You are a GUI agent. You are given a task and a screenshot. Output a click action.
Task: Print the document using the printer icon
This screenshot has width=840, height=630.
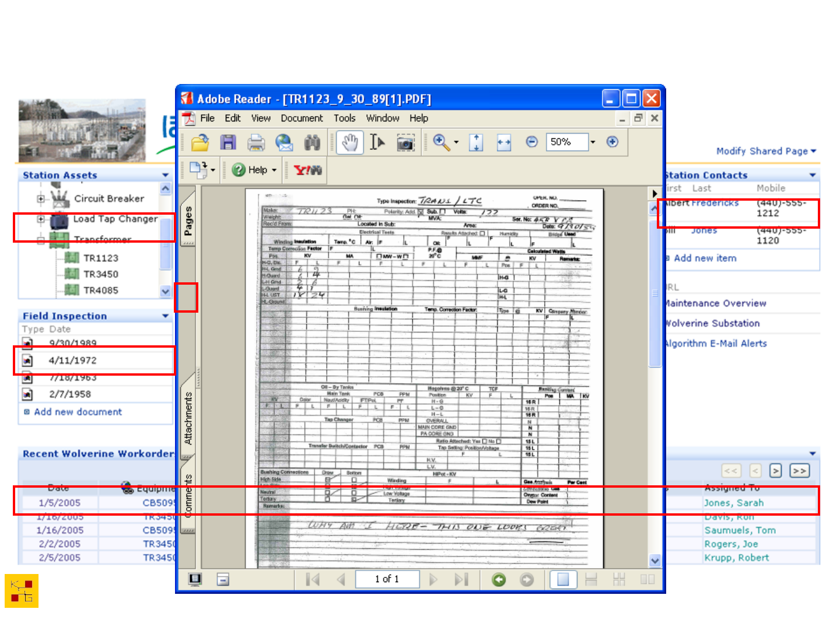coord(256,142)
